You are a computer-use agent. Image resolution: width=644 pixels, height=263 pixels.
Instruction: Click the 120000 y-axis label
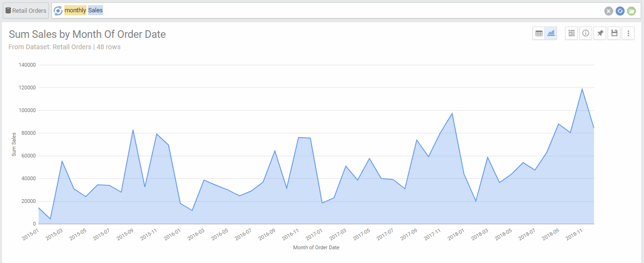[x=27, y=88]
